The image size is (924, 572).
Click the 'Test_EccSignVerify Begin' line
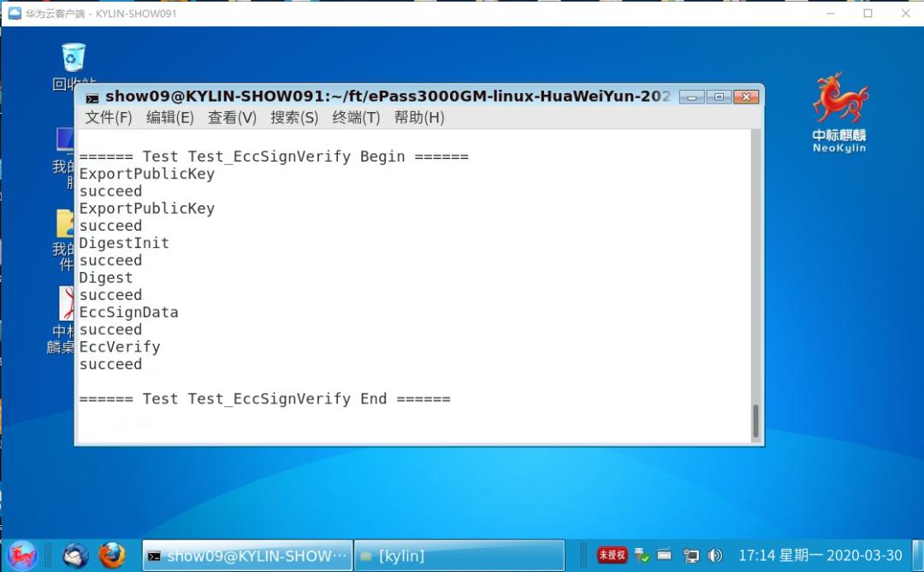tap(274, 156)
